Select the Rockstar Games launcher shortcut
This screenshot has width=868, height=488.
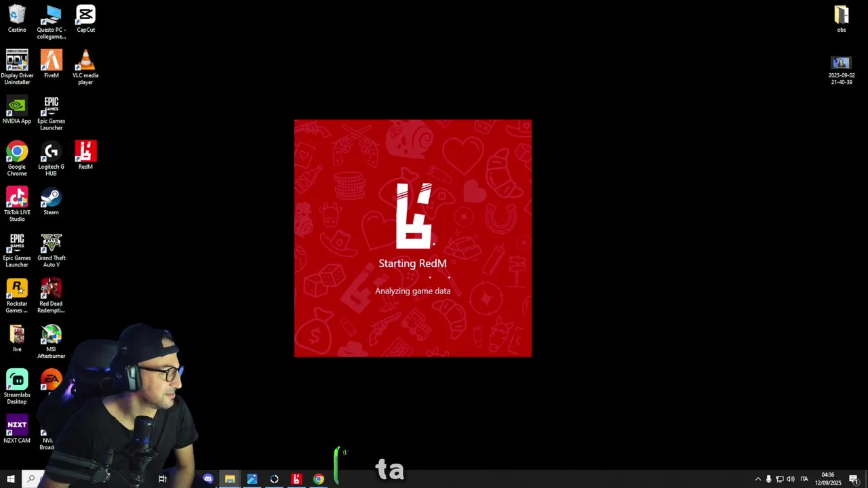point(17,296)
